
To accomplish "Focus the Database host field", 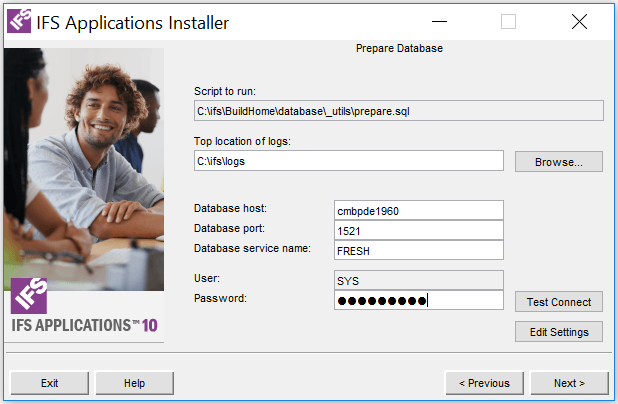I will [418, 210].
